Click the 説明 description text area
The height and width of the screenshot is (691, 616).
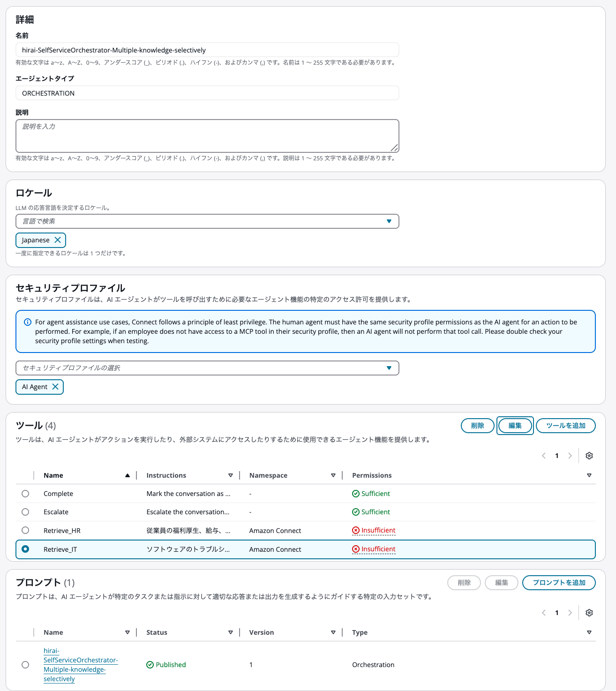coord(207,136)
